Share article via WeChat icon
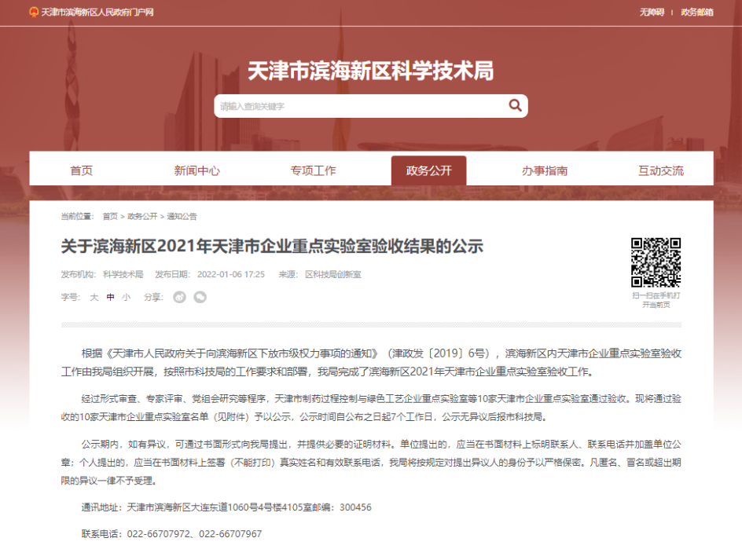Viewport: 742px width, 560px height. pyautogui.click(x=200, y=297)
